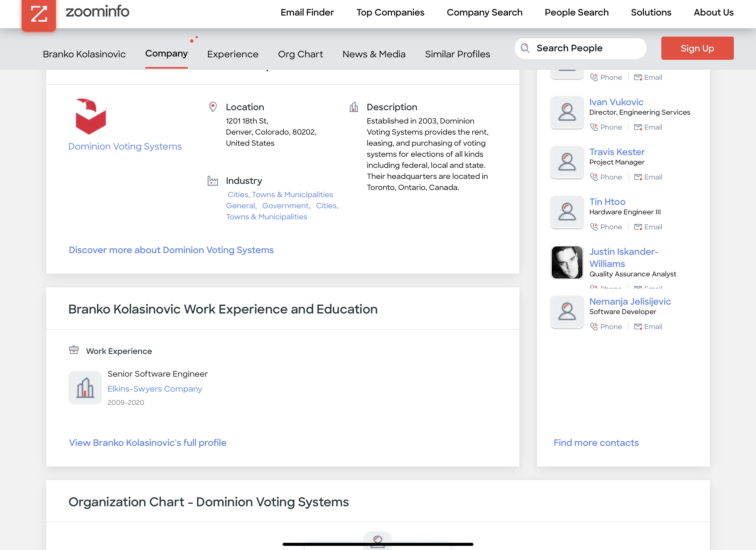
Task: Click the '2009-2020' date range
Action: 126,402
